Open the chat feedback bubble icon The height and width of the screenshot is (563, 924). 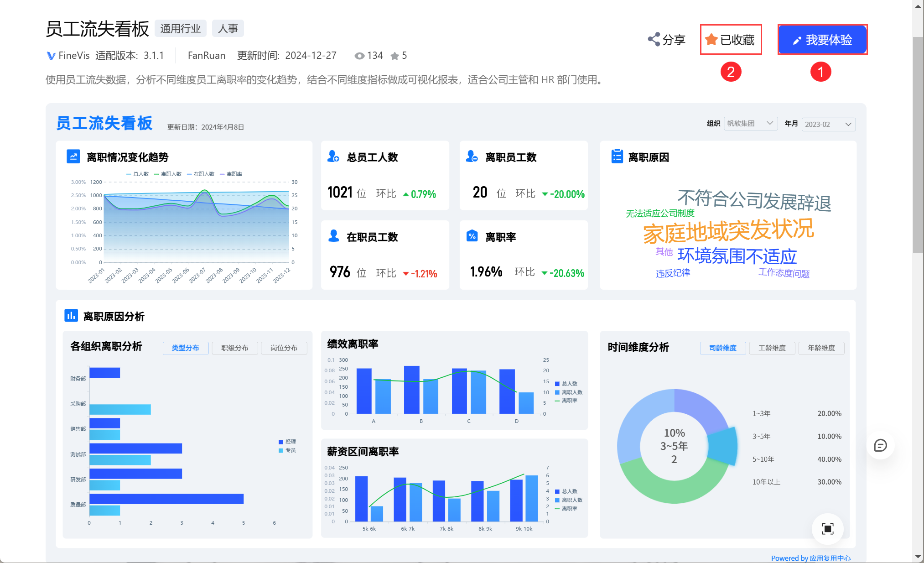[x=880, y=445]
